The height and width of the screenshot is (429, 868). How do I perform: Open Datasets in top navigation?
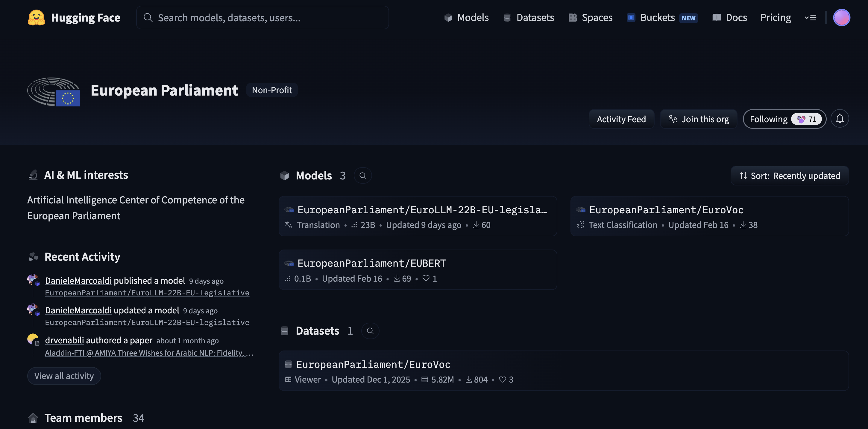(528, 18)
